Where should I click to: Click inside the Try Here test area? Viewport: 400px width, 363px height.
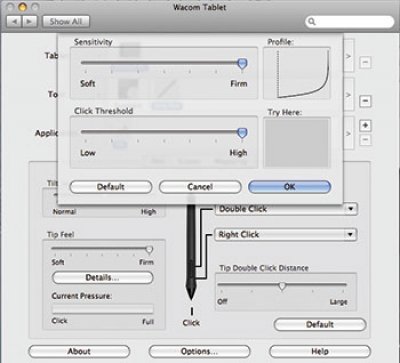click(x=297, y=143)
